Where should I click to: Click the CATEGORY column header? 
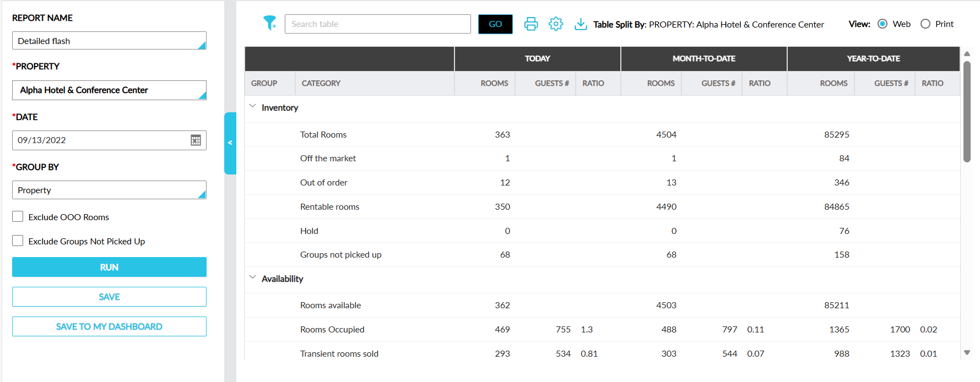point(321,83)
